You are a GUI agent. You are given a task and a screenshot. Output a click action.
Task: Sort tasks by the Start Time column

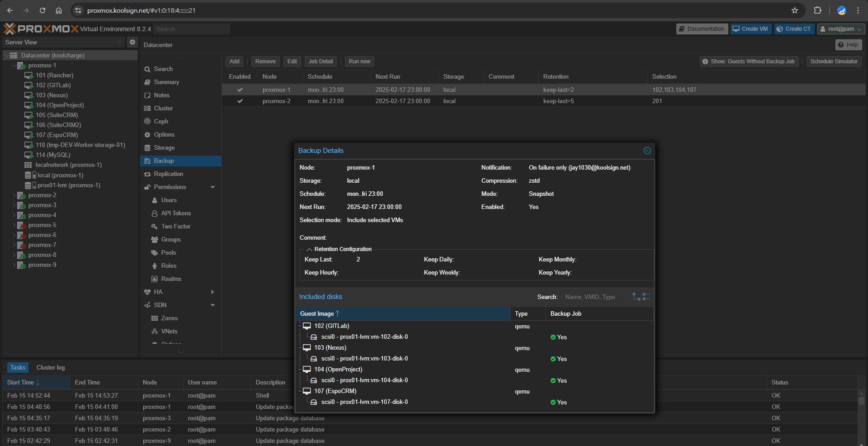pos(37,383)
